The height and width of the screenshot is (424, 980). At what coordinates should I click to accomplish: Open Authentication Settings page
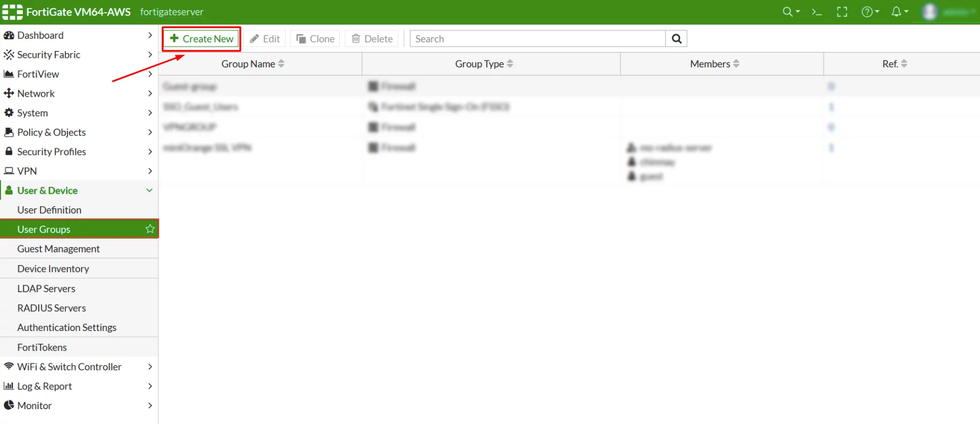tap(79, 327)
